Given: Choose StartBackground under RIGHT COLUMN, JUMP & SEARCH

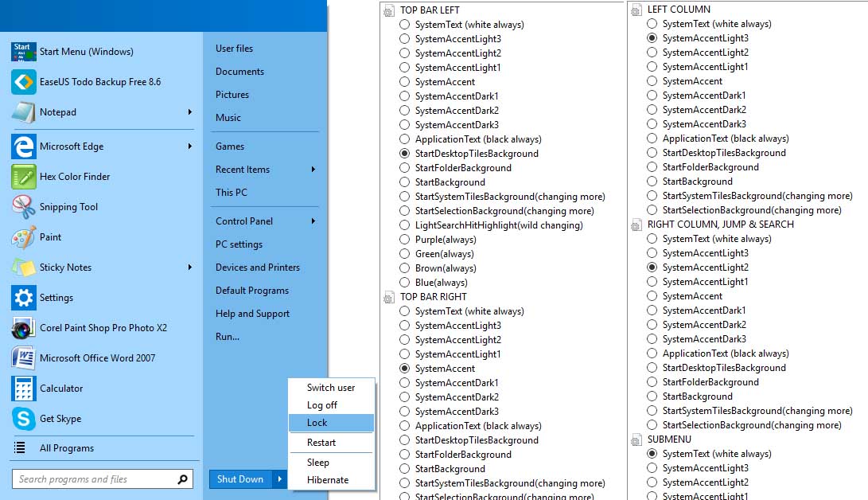Looking at the screenshot, I should pos(652,396).
